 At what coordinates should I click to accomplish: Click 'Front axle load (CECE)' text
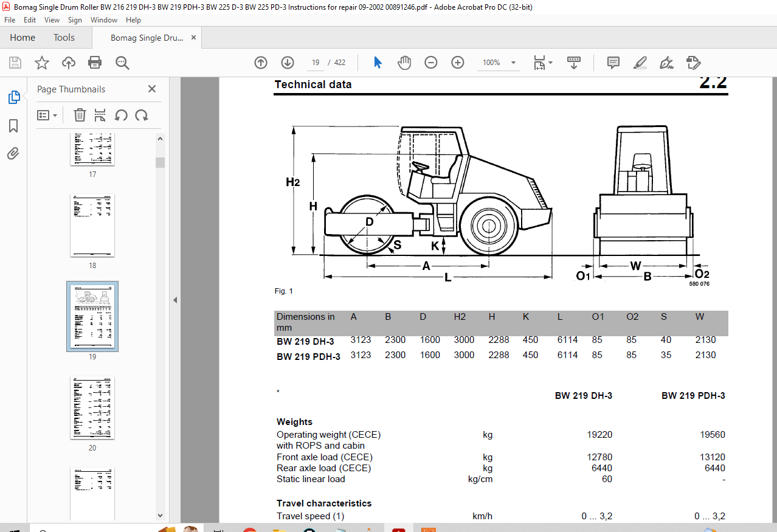[x=325, y=457]
